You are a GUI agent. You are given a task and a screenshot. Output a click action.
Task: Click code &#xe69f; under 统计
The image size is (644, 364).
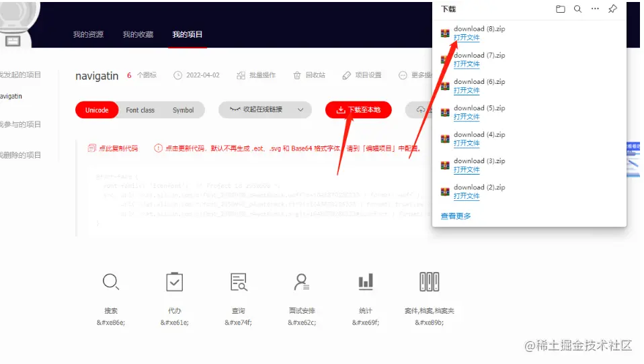point(366,322)
